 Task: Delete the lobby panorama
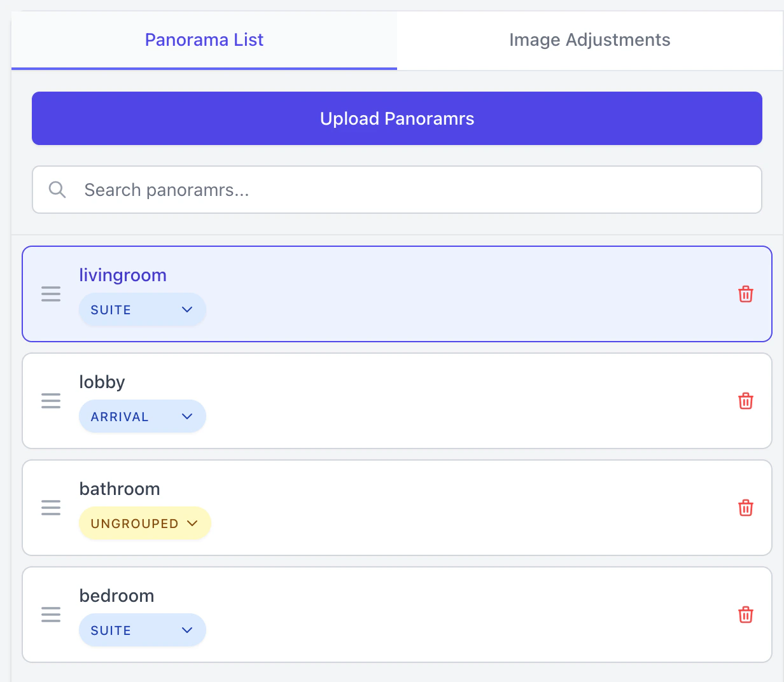click(745, 401)
